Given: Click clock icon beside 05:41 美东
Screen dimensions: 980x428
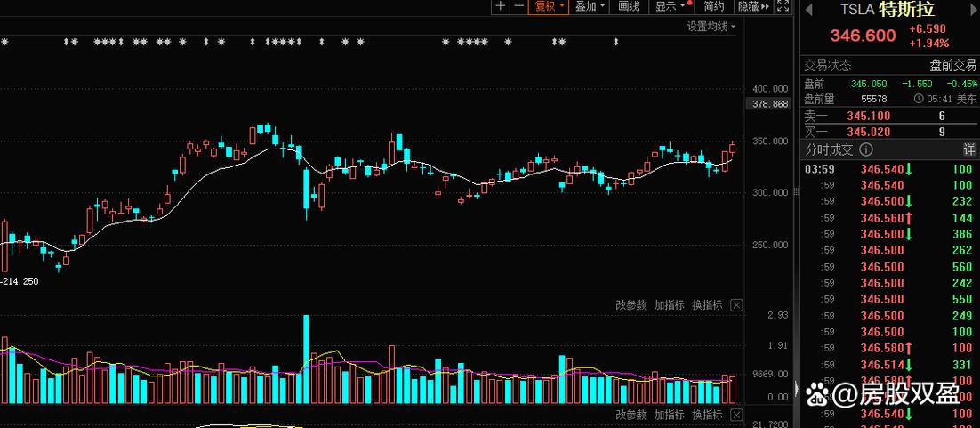Looking at the screenshot, I should point(919,99).
